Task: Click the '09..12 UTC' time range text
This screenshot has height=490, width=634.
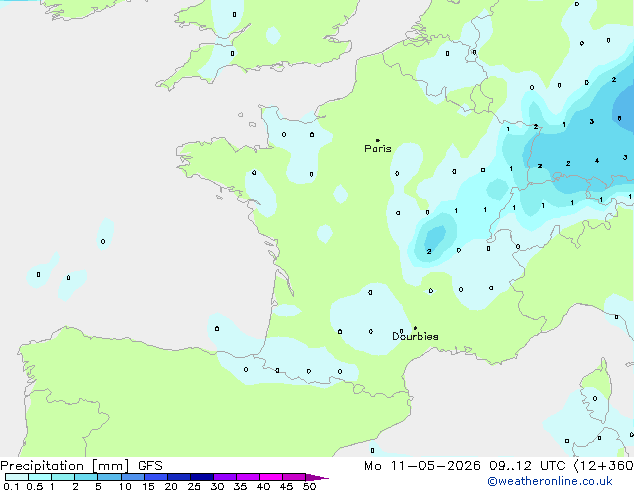Action: click(x=527, y=466)
